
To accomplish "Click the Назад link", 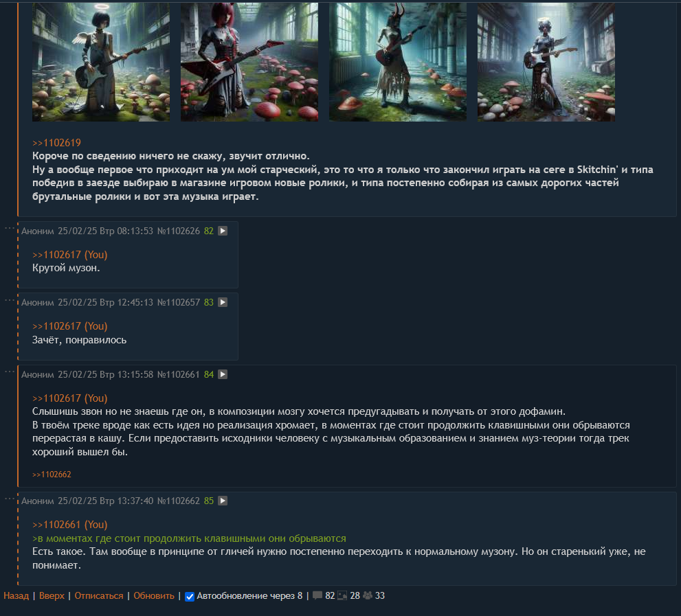I will point(16,595).
